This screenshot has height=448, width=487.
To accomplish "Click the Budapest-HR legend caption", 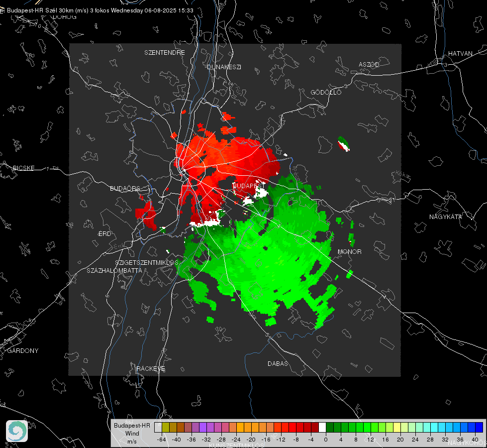I will pyautogui.click(x=132, y=426).
